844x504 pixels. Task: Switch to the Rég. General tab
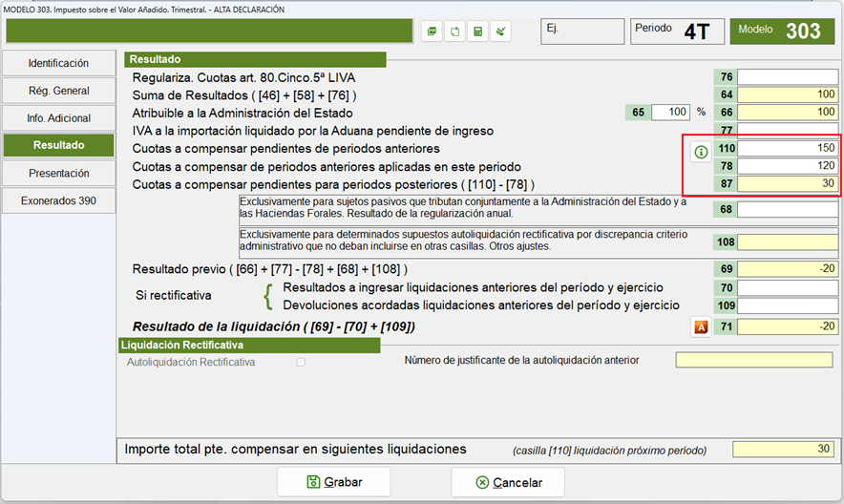pos(58,91)
